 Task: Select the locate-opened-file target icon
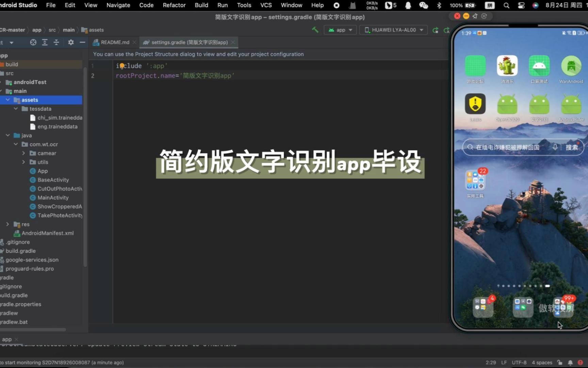(x=33, y=42)
